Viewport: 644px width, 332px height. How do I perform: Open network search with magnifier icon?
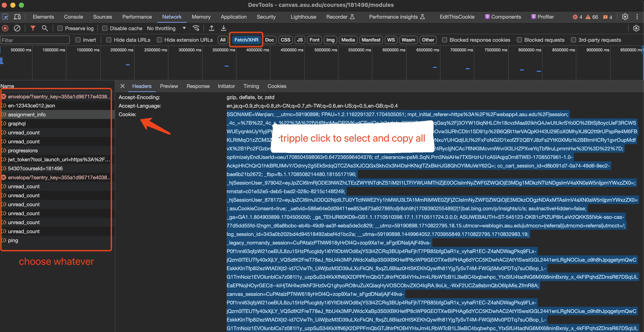45,28
